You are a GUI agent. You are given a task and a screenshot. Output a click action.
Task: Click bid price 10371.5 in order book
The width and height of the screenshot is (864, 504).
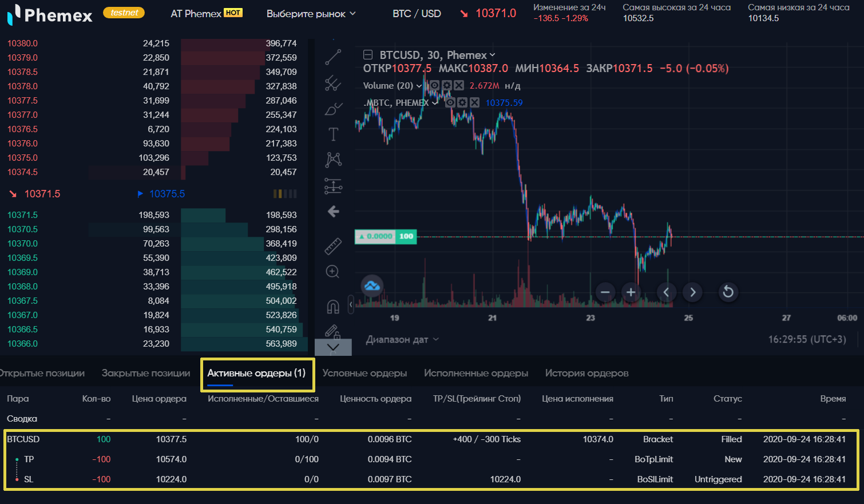22,215
